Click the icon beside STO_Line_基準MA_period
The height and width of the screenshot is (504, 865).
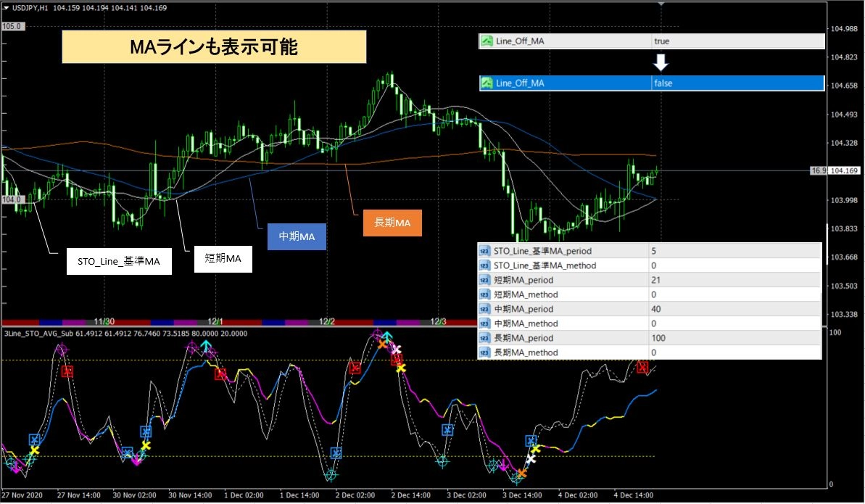(x=484, y=251)
